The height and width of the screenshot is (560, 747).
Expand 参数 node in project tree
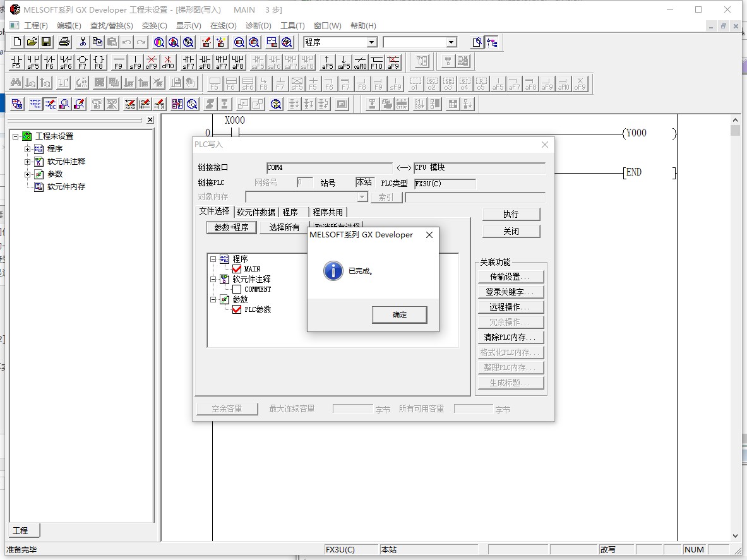[27, 174]
